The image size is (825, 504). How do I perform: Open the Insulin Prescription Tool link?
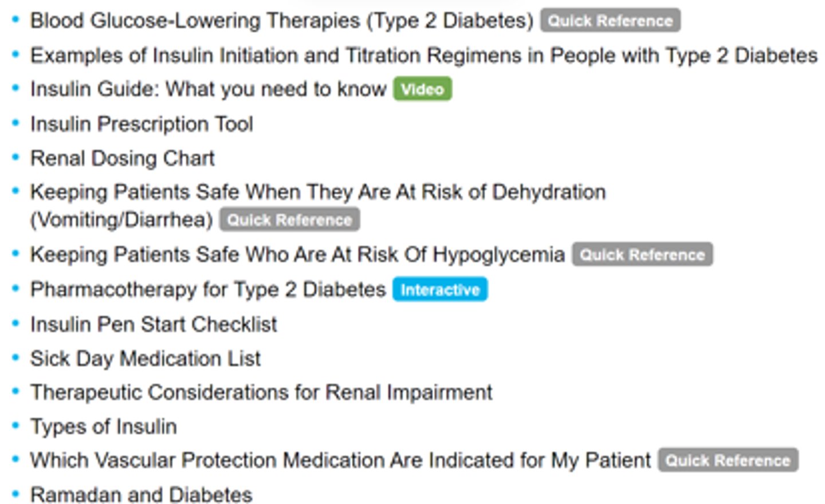tap(142, 124)
